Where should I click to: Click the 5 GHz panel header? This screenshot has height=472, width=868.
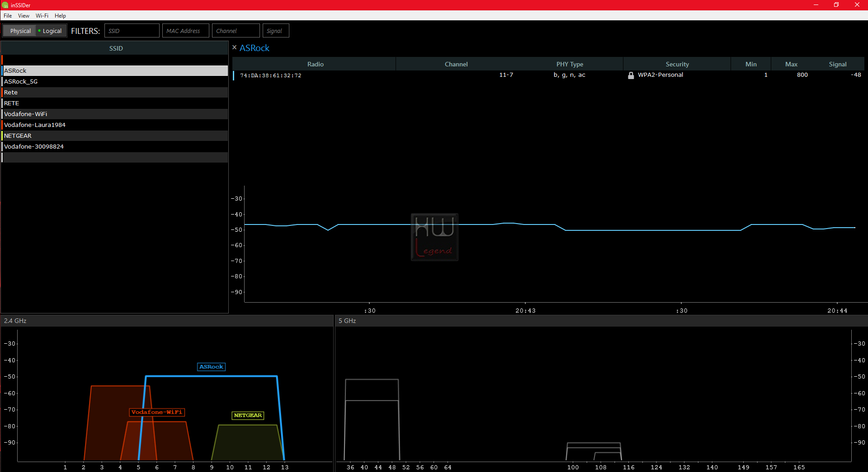(x=601, y=321)
